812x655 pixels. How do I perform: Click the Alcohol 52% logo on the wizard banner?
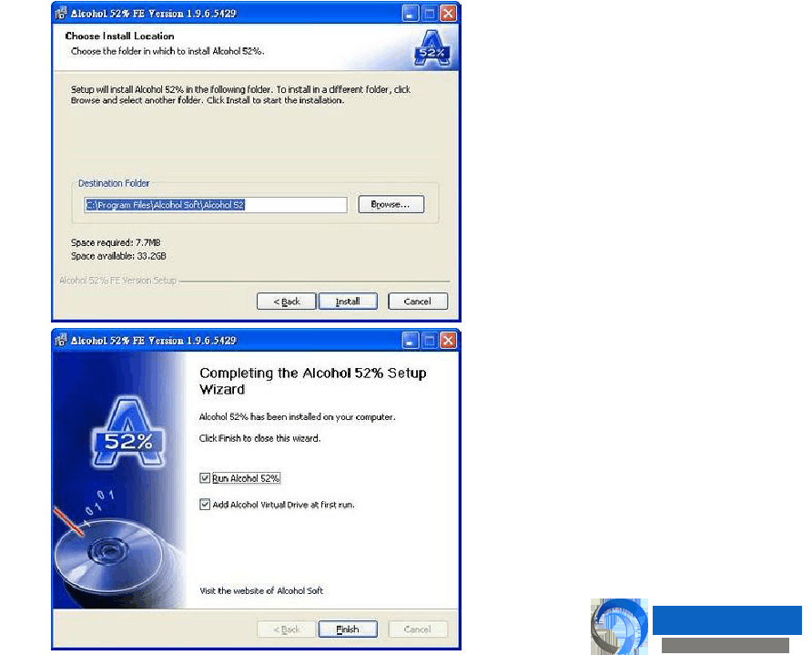pyautogui.click(x=128, y=433)
